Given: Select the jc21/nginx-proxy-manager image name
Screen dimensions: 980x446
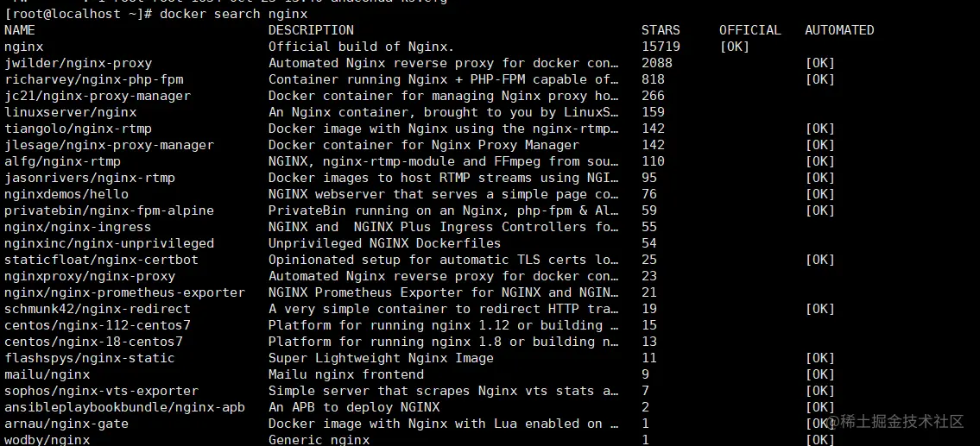Looking at the screenshot, I should pyautogui.click(x=98, y=96).
